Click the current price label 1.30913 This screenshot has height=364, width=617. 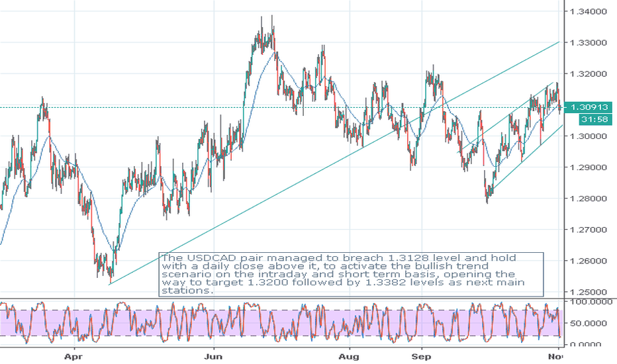point(589,107)
